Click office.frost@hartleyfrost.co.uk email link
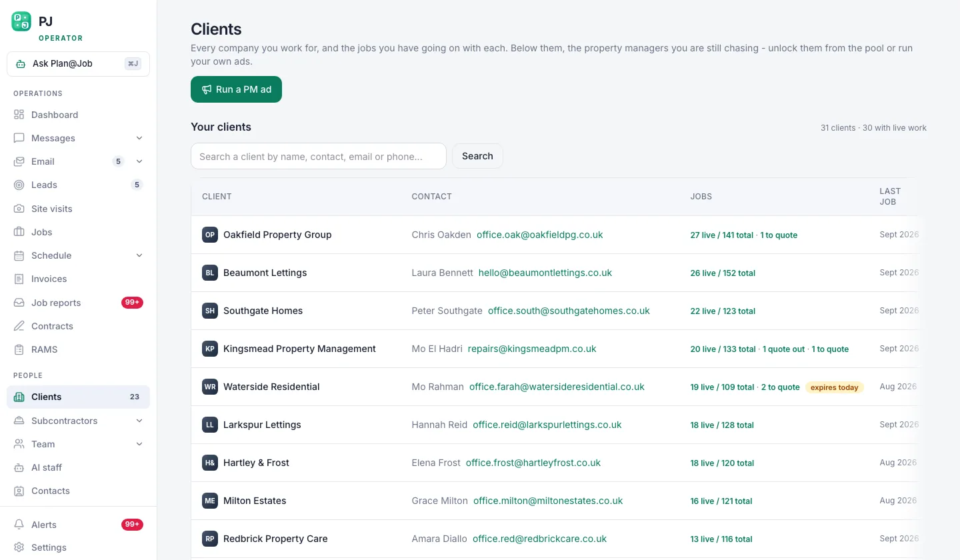This screenshot has width=960, height=560. click(x=533, y=463)
